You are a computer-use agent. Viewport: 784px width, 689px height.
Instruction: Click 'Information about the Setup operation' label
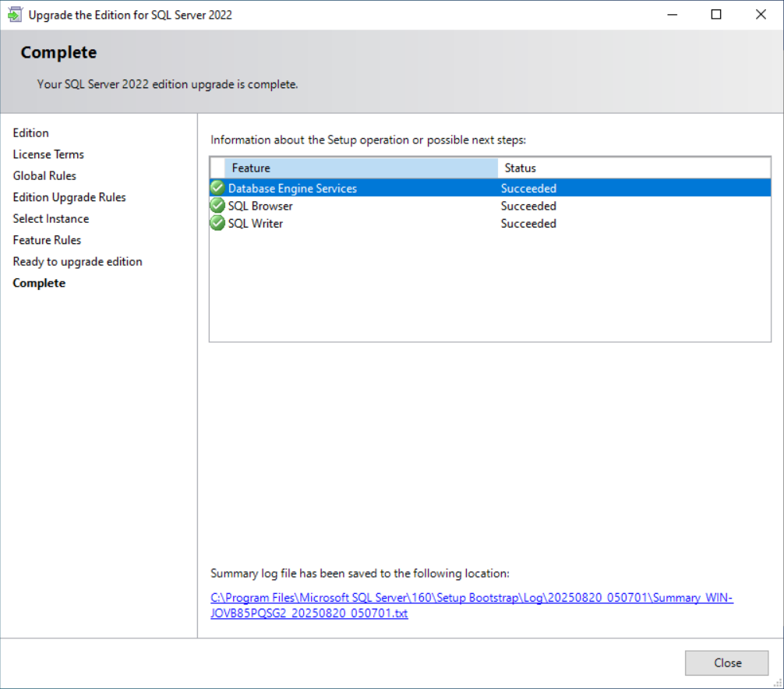click(x=368, y=140)
